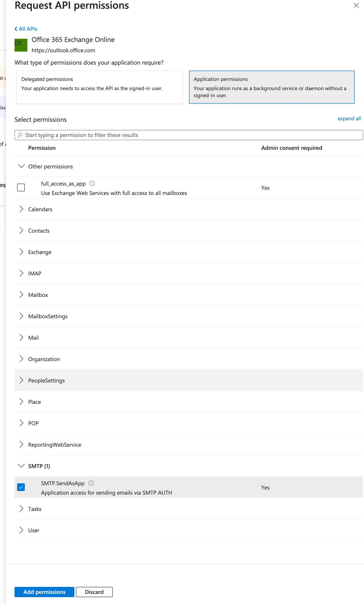Viewport: 364px width, 604px height.
Task: Expand the Calendars permission group
Action: coord(21,209)
